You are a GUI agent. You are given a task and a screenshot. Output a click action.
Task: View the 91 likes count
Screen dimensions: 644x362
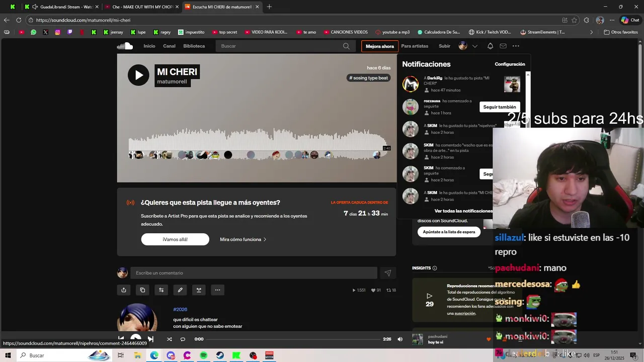(x=376, y=290)
